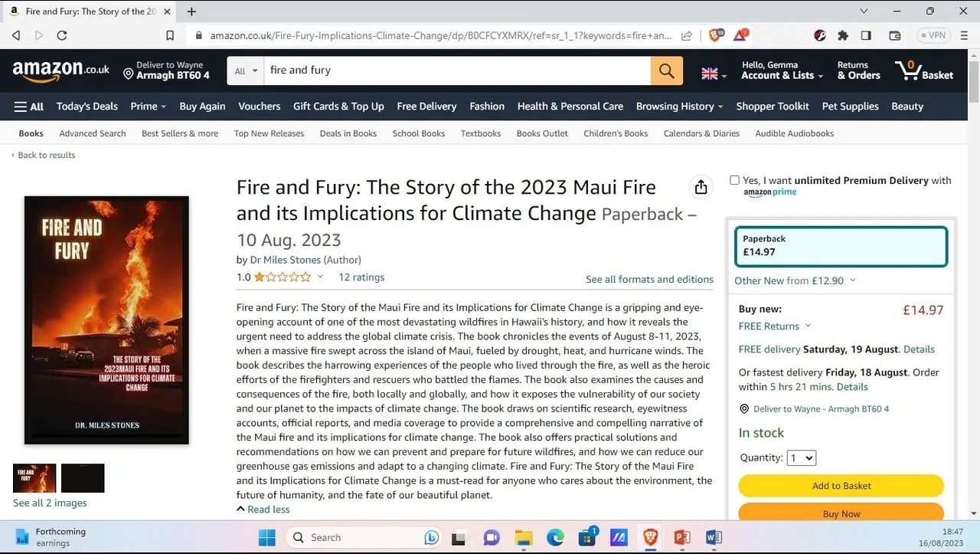980x554 pixels.
Task: Expand the FREE Returns chevron
Action: [x=807, y=326]
